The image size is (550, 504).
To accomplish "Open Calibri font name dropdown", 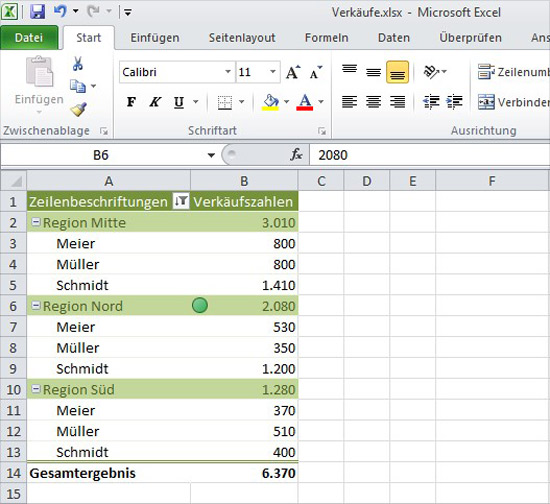I will tap(228, 72).
